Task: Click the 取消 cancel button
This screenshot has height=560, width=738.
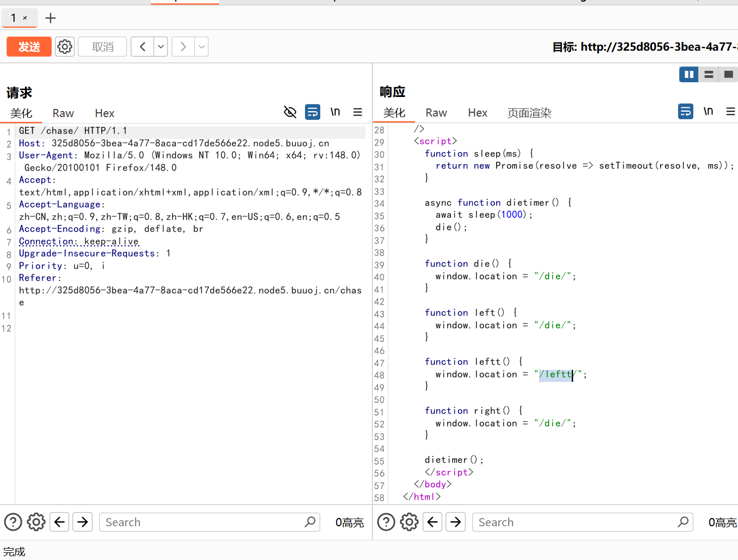Action: click(x=102, y=47)
